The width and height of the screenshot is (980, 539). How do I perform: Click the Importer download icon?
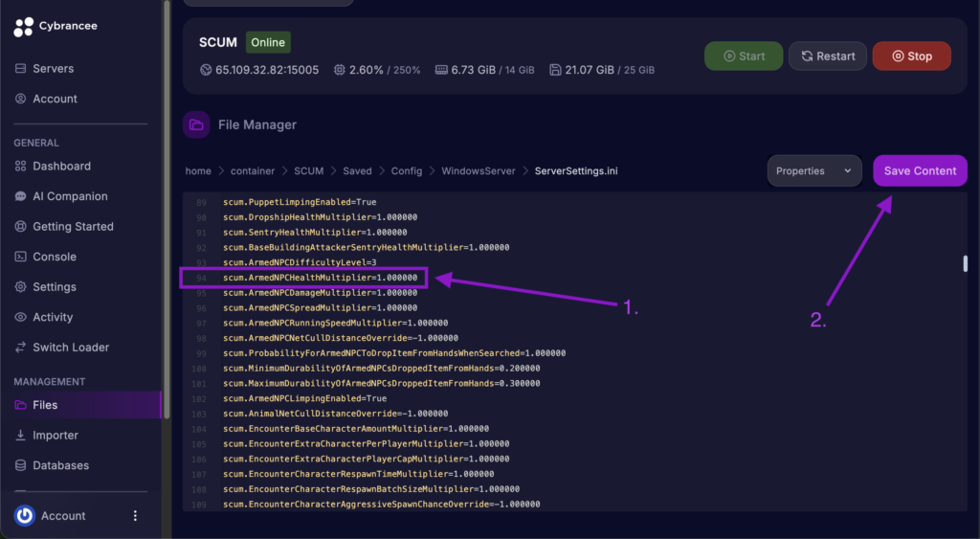pos(21,436)
